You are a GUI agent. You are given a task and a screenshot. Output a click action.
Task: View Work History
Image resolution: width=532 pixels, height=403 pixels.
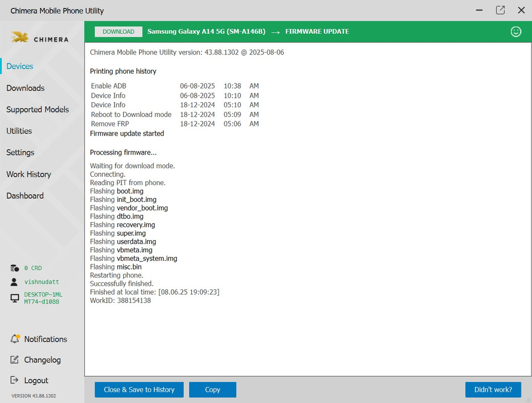(x=29, y=174)
